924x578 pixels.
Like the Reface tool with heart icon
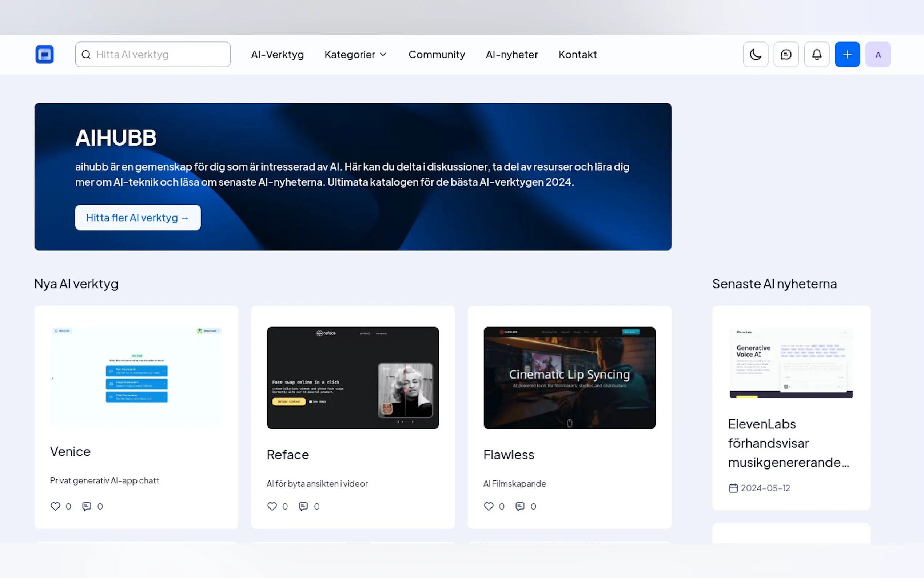(x=272, y=506)
